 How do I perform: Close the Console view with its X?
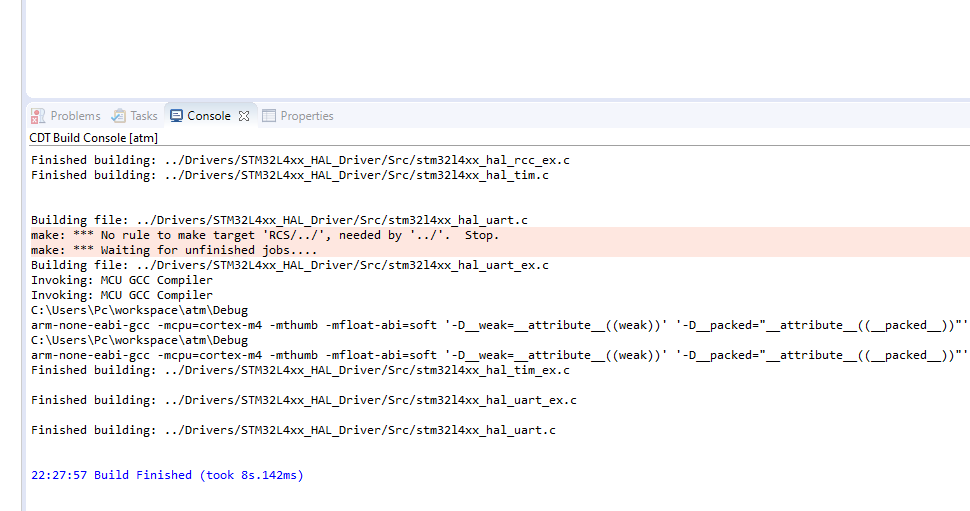(243, 116)
